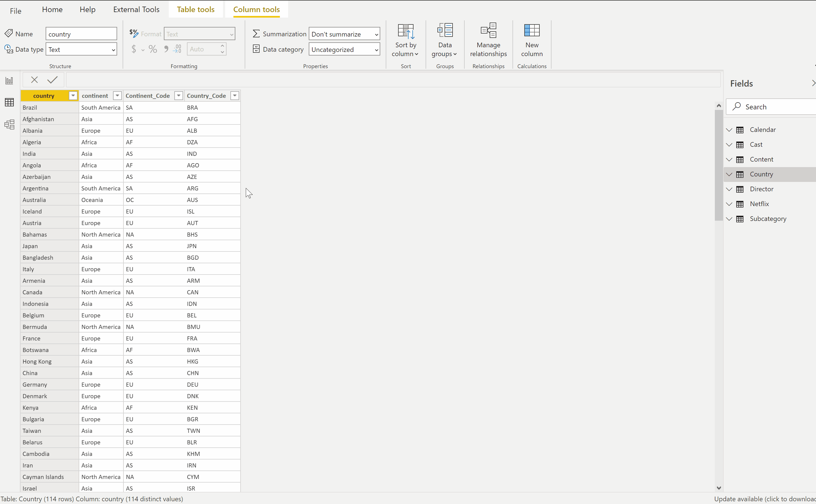The height and width of the screenshot is (504, 816).
Task: Switch to Model view in the left sidebar
Action: pos(9,124)
